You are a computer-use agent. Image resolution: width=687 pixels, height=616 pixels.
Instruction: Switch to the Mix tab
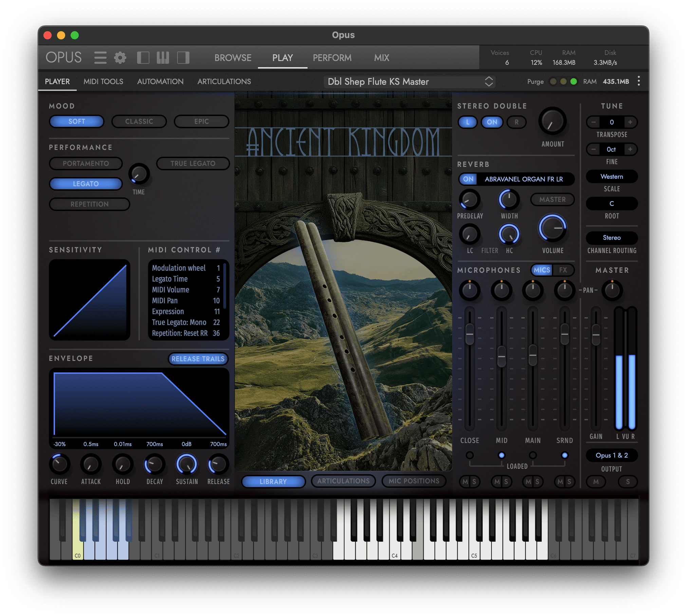(x=382, y=58)
